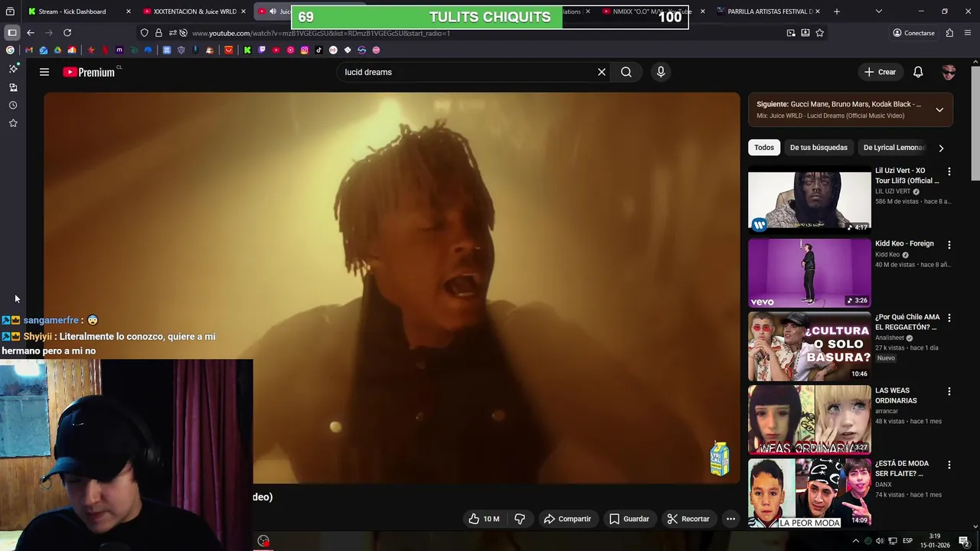Open tracking protection shield icon
The width and height of the screenshot is (980, 551).
coord(144,33)
